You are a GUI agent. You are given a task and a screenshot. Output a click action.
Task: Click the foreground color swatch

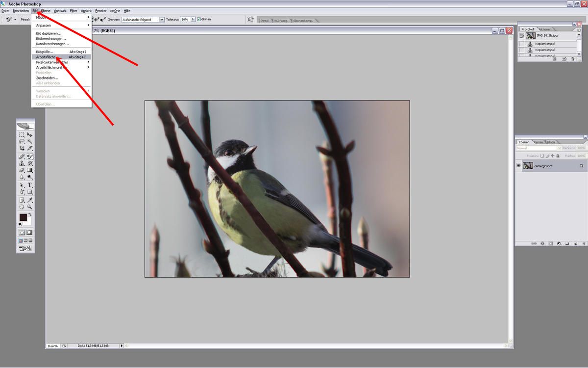click(x=23, y=217)
